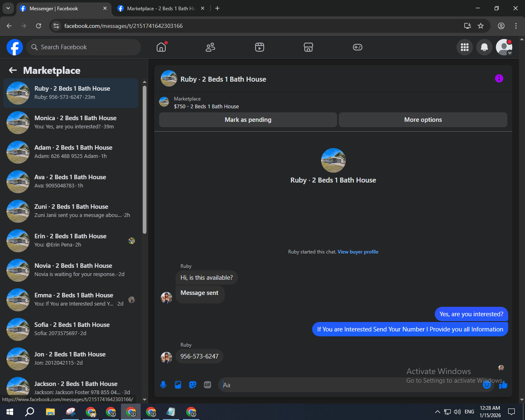Screen dimensions: 525x420
Task: Click the chat list scrollbar down arrow
Action: [144, 399]
